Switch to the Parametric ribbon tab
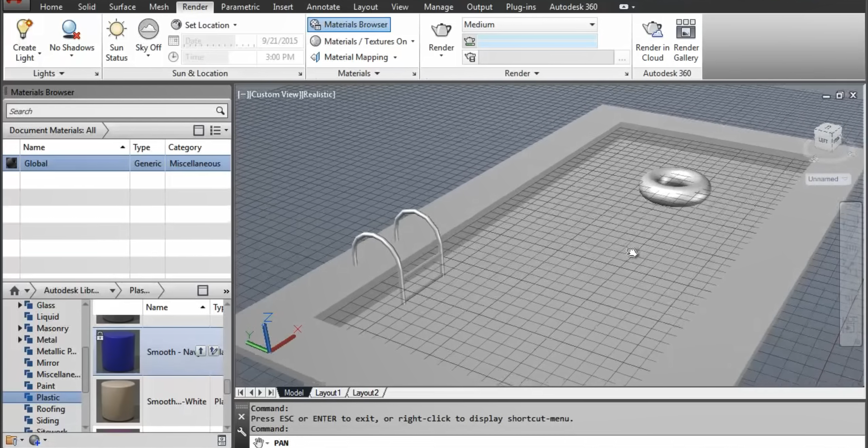 pyautogui.click(x=240, y=7)
